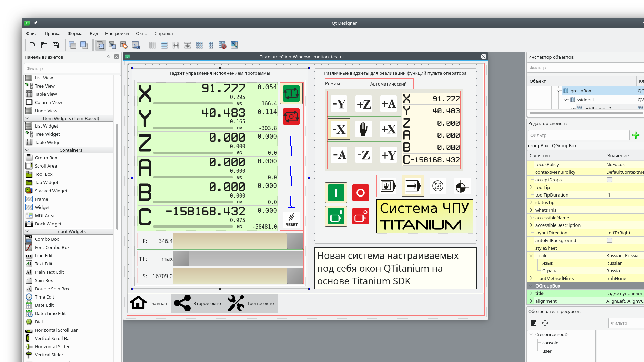Click the green motor enable icon
The image size is (644, 362).
tap(336, 216)
